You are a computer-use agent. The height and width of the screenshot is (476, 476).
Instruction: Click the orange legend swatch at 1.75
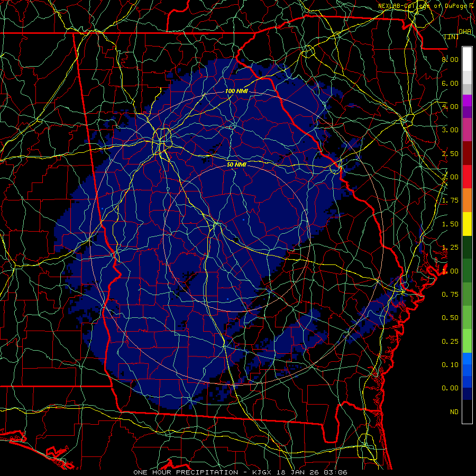(467, 200)
